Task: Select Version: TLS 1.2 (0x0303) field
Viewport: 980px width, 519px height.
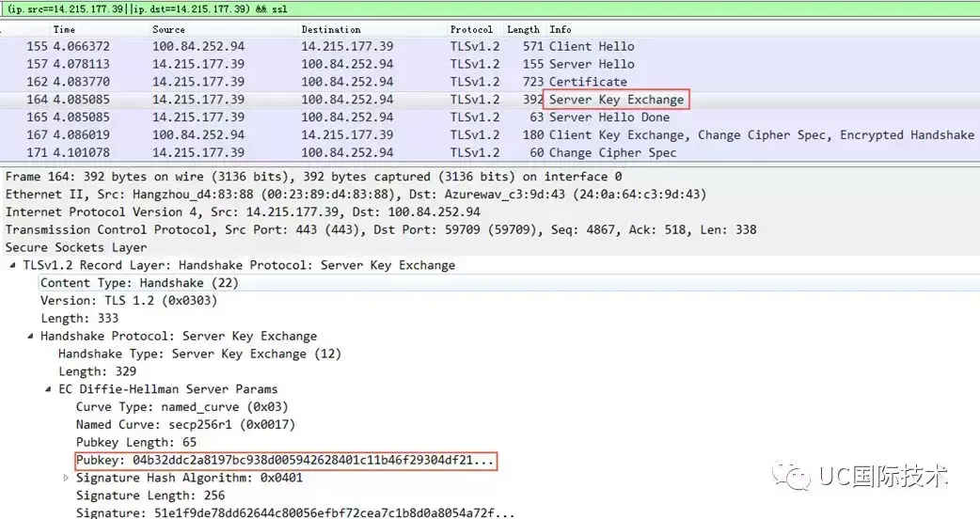Action: click(129, 301)
